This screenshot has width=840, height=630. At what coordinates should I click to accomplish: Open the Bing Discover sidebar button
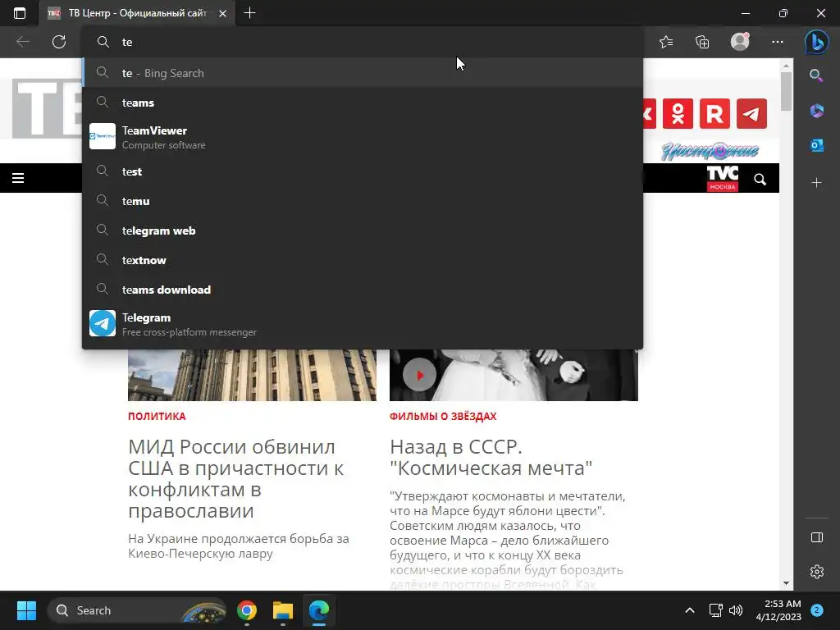coord(816,42)
